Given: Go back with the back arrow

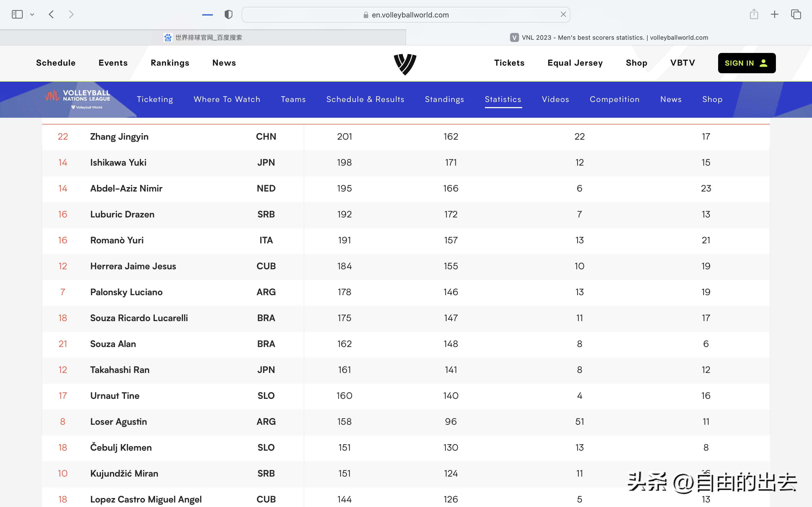Looking at the screenshot, I should click(x=51, y=14).
